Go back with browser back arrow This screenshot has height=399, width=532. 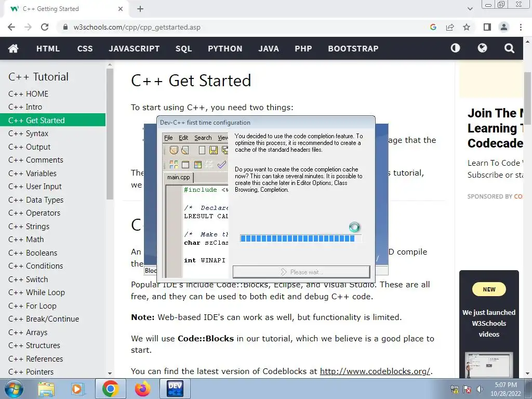(x=11, y=27)
